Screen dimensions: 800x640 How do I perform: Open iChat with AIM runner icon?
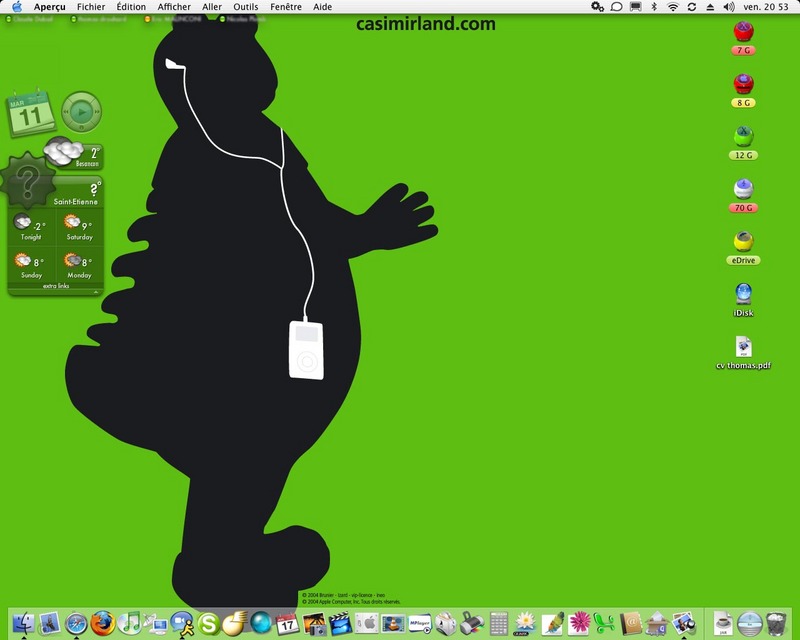tap(182, 623)
